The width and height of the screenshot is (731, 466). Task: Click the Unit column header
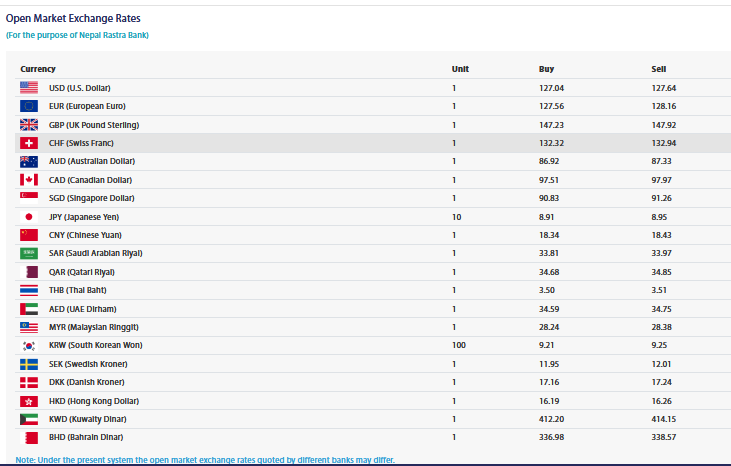point(460,69)
